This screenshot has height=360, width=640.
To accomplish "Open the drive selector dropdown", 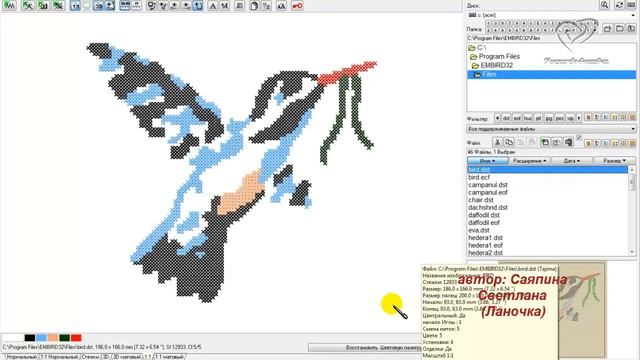I will click(633, 15).
